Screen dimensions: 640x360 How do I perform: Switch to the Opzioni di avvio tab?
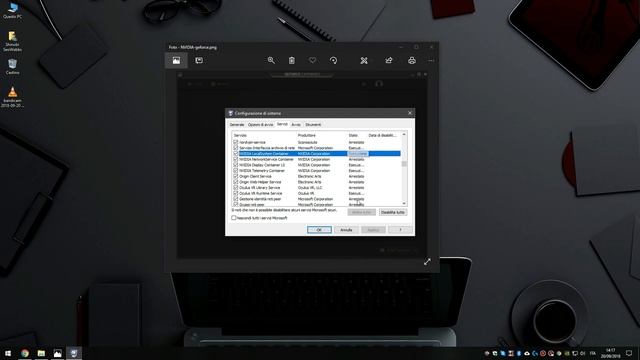(x=260, y=124)
